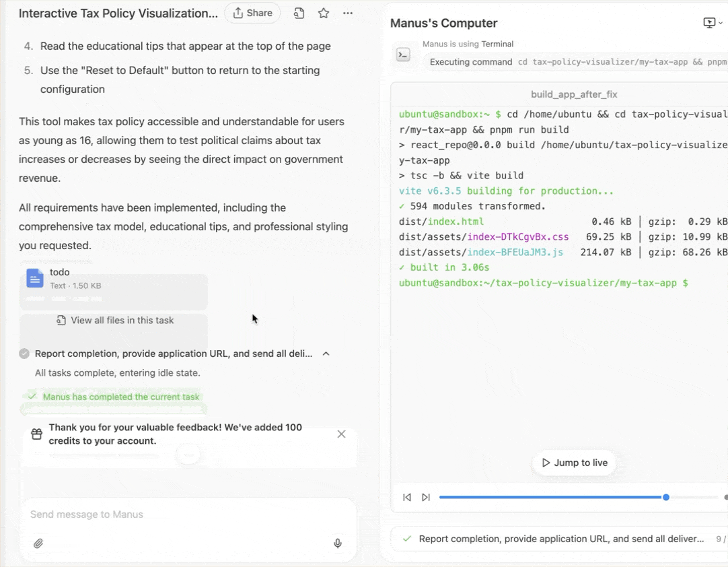Viewport: 728px width, 567px height.
Task: Click the Report completion step checkmark icon
Action: [x=24, y=354]
